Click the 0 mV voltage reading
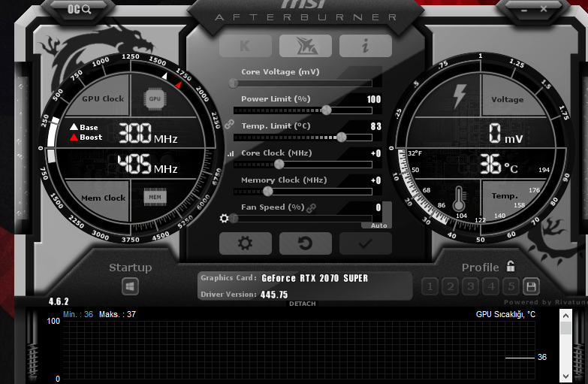Screen dimensions: 588x384 tap(505, 133)
